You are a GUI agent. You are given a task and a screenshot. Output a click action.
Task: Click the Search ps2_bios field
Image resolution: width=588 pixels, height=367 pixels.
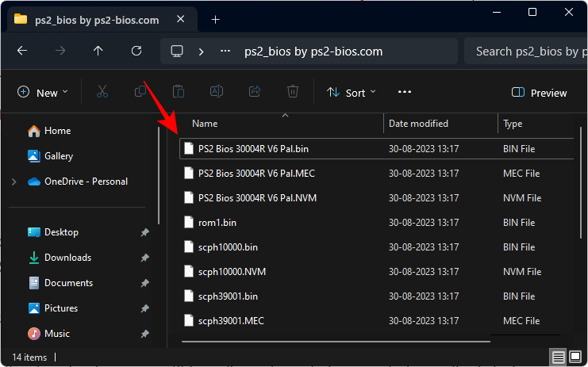click(526, 52)
